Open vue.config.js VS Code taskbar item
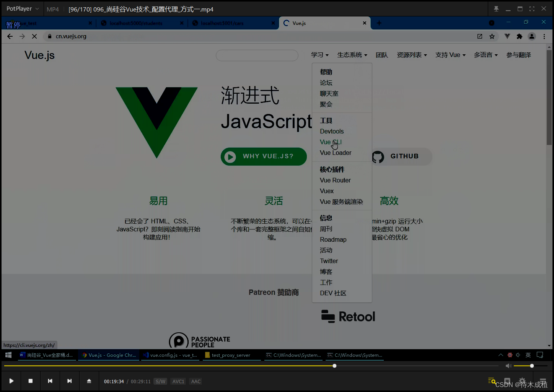The width and height of the screenshot is (554, 392). pos(170,355)
